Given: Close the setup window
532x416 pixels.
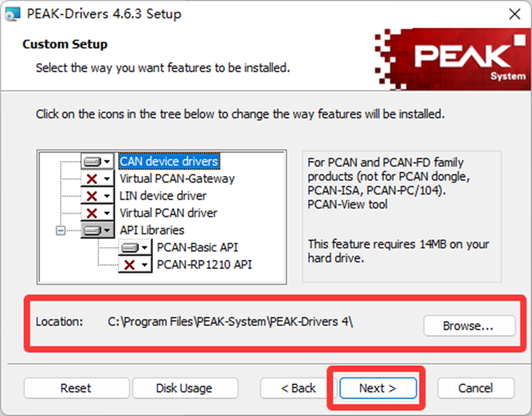Looking at the screenshot, I should point(514,14).
